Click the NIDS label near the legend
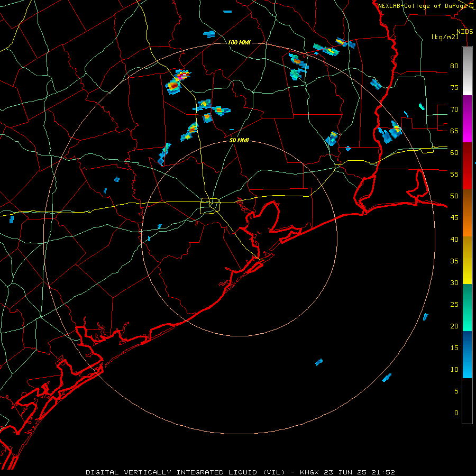The height and width of the screenshot is (476, 476). tap(465, 32)
